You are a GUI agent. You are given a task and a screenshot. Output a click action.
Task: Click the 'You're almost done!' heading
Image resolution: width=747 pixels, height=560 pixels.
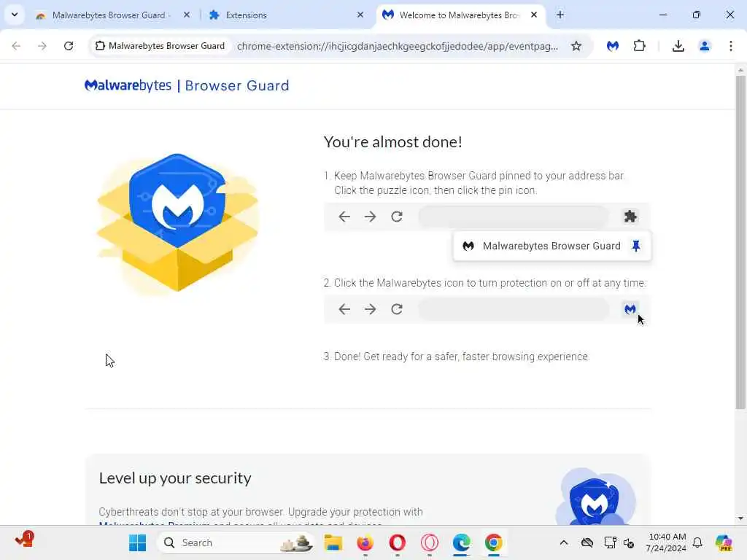pos(392,142)
